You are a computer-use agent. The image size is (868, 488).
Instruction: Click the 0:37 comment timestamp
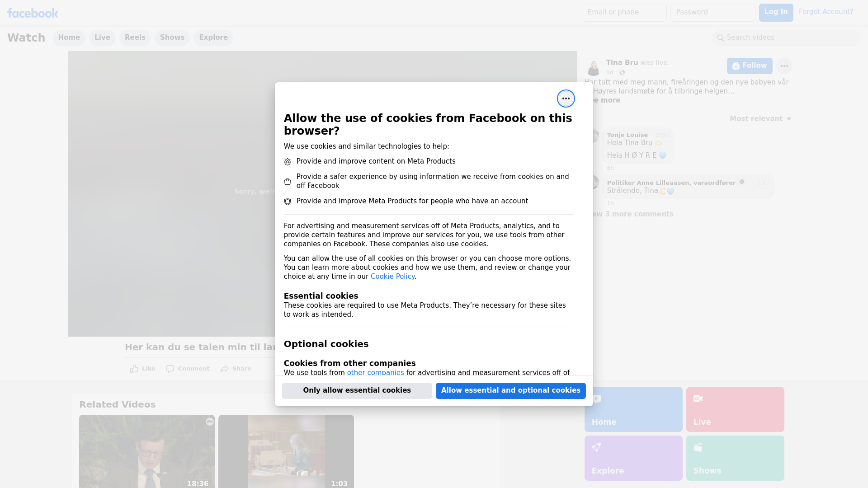(x=763, y=183)
